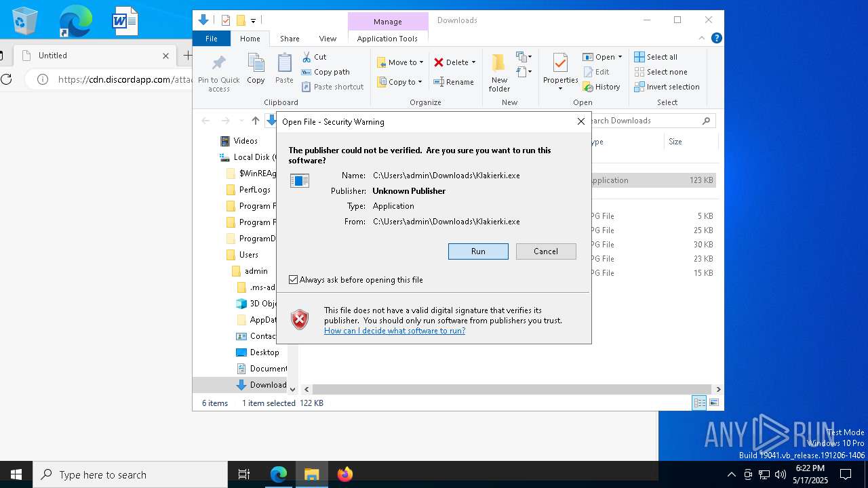This screenshot has height=488, width=868.
Task: Click Select none in the ribbon
Action: point(660,72)
